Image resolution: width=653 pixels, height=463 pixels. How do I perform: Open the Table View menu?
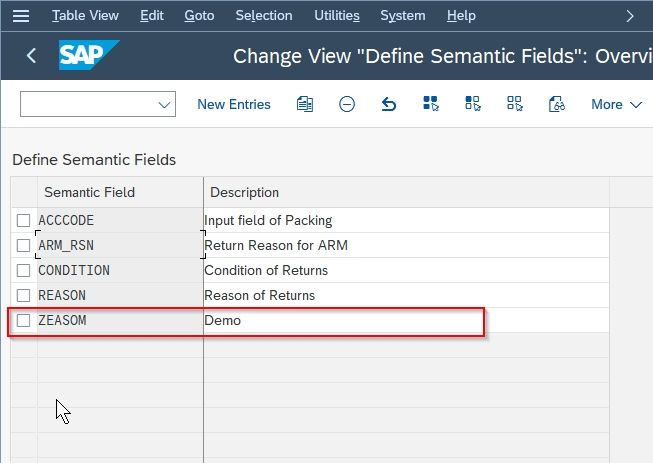click(x=85, y=15)
